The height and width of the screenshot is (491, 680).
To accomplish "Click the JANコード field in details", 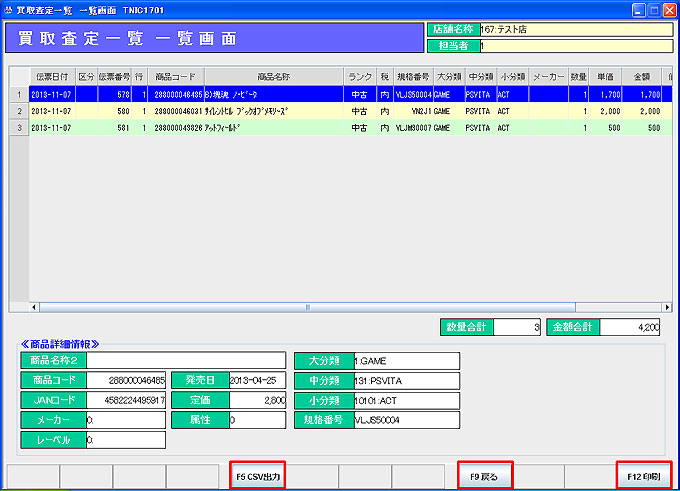I will point(126,400).
